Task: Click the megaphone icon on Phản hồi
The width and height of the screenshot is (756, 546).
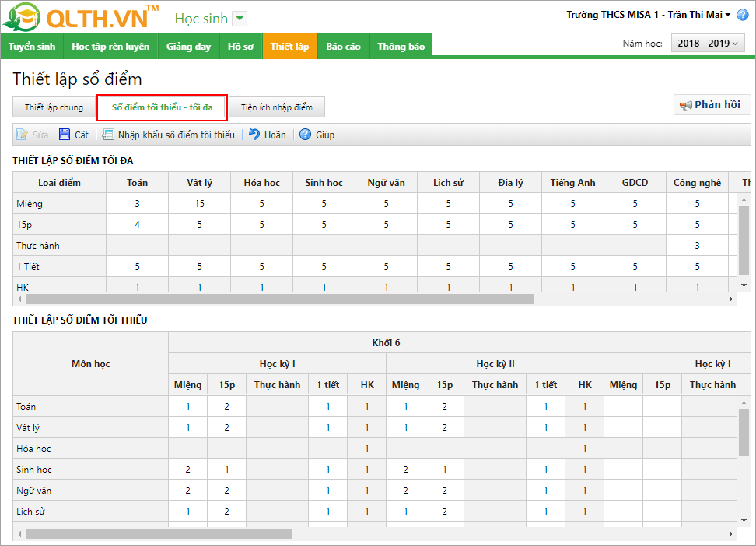Action: [x=685, y=105]
